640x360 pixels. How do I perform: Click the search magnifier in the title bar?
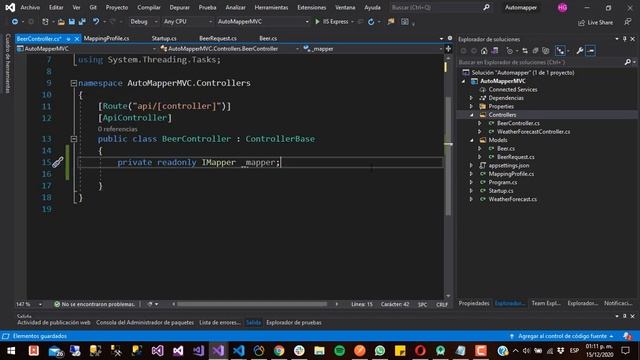486,7
